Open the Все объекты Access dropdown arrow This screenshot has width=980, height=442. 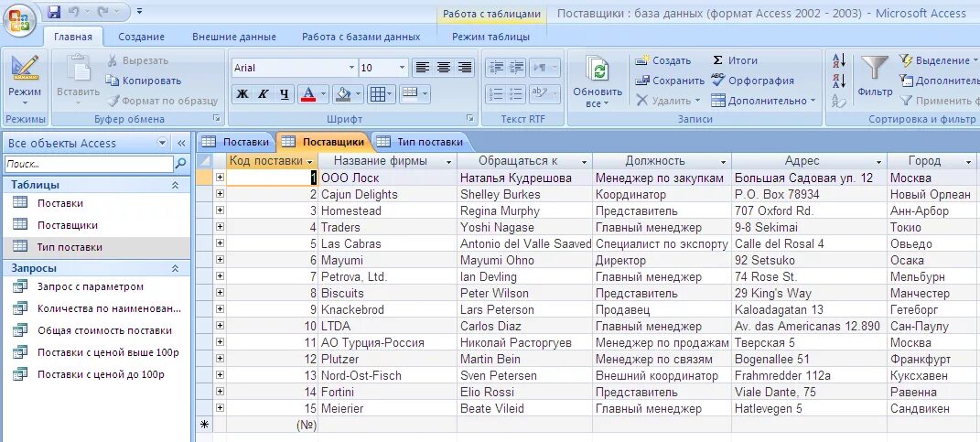tap(163, 143)
